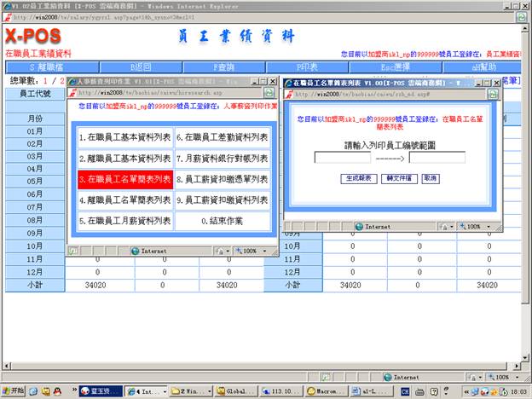The image size is (532, 399).
Task: Choose 0.結束作業 to exit the menu
Action: (x=223, y=222)
